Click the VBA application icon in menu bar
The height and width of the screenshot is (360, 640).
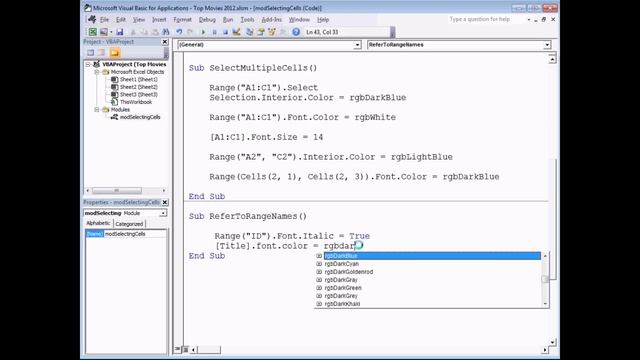pos(92,19)
